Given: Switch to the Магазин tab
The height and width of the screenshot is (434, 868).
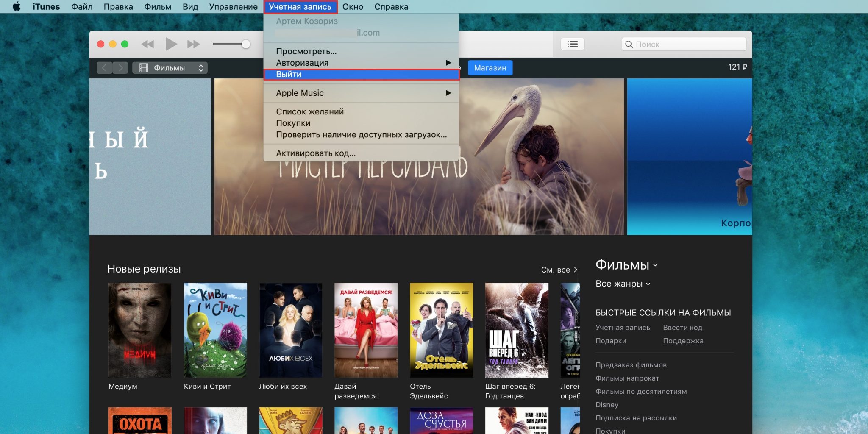Looking at the screenshot, I should pos(490,68).
